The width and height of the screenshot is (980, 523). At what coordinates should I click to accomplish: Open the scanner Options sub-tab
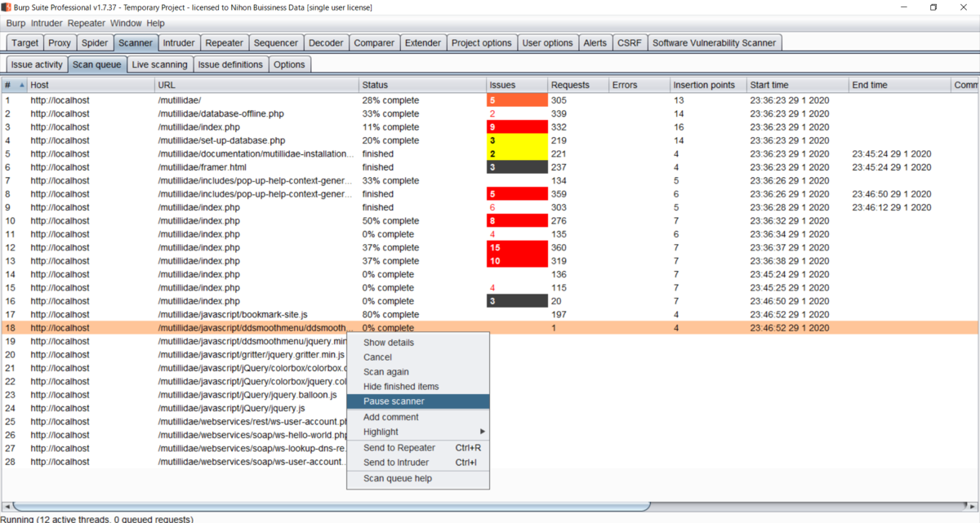click(289, 64)
